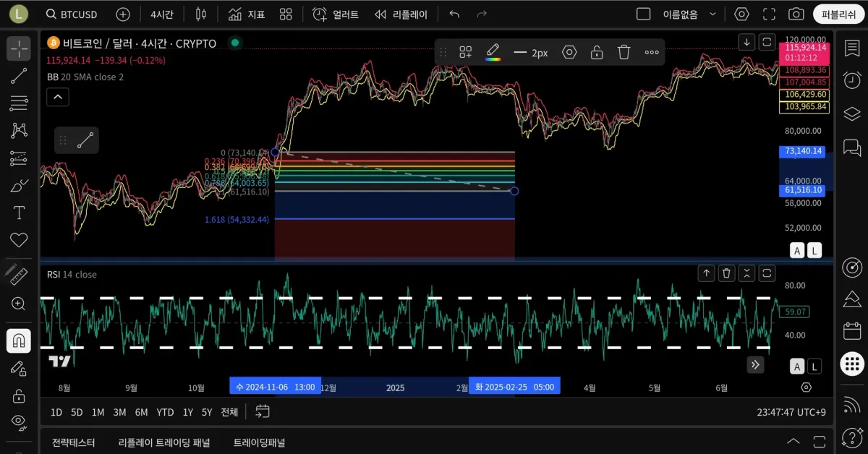Click the camera snapshot icon

[x=796, y=14]
